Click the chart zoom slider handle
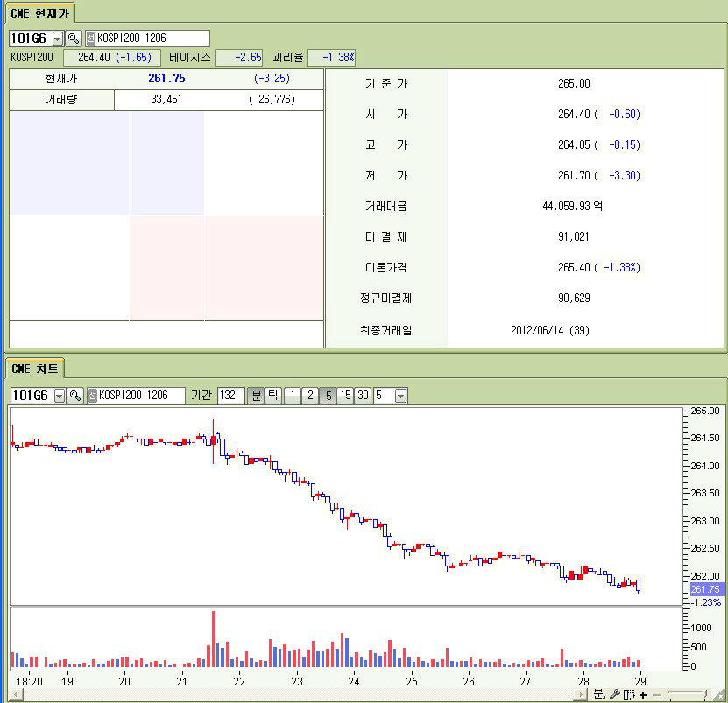The image size is (728, 703). (706, 694)
